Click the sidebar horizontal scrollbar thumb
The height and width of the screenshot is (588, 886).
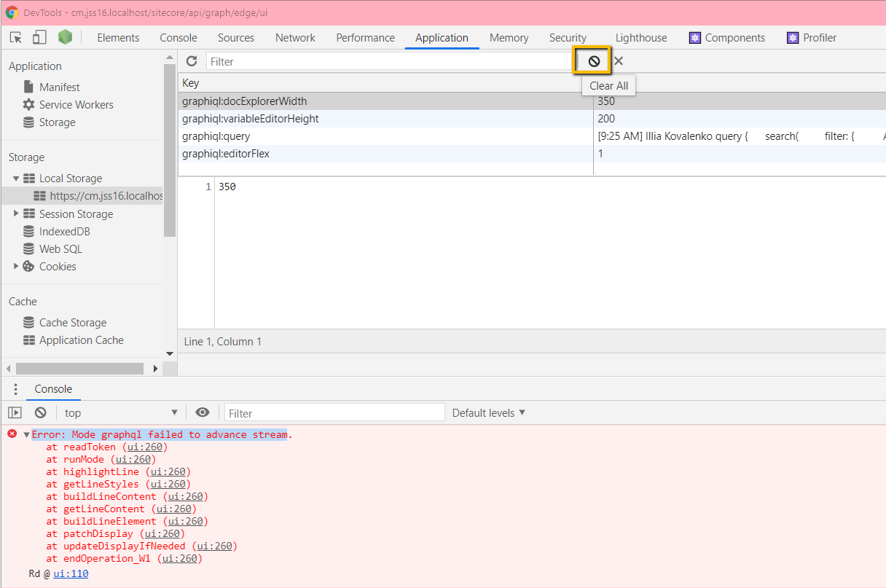point(79,369)
